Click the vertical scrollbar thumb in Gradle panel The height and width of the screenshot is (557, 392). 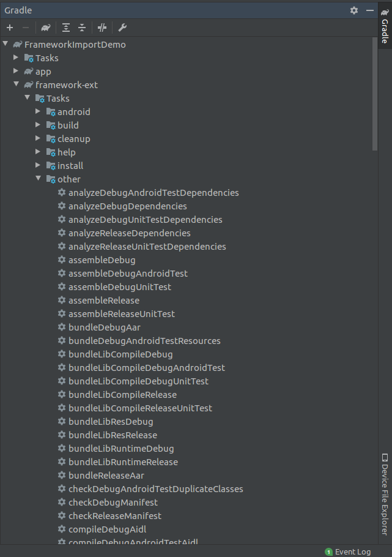(375, 94)
